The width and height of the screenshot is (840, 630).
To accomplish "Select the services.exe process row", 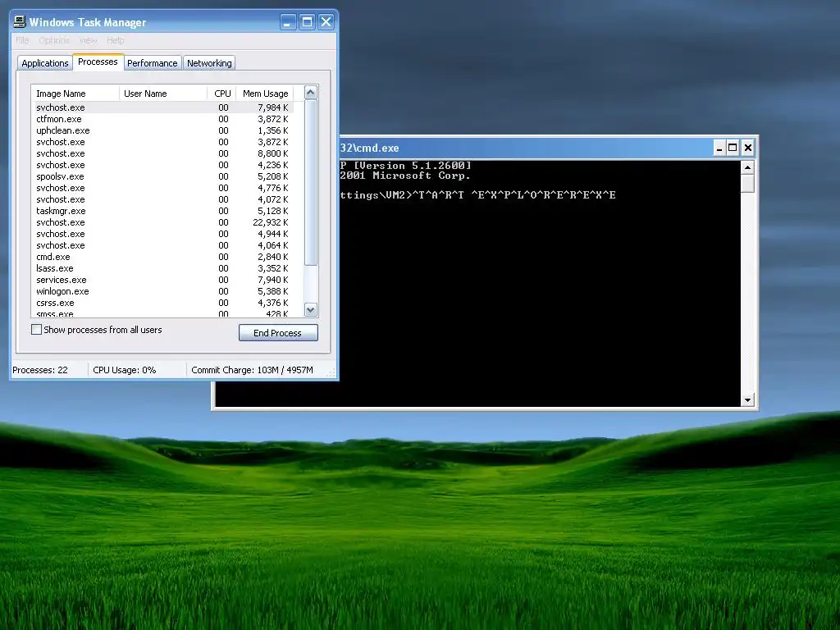I will [x=162, y=280].
